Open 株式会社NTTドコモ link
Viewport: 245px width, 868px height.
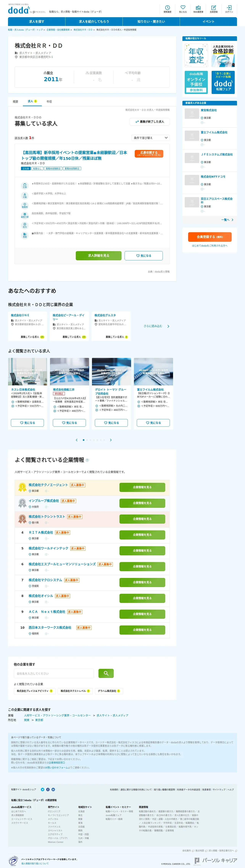[x=213, y=177]
